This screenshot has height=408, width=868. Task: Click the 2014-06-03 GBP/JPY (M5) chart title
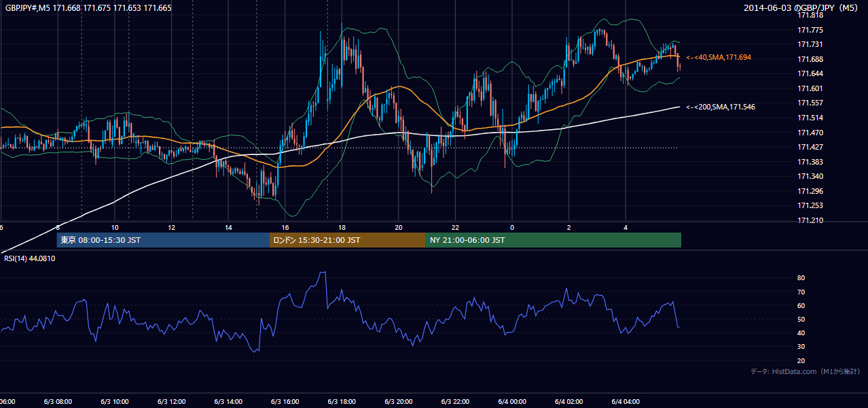pos(802,7)
